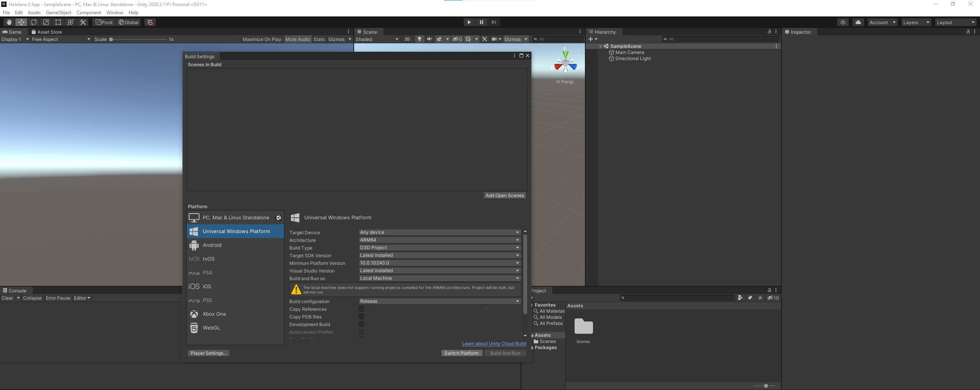Click the Hierarchy search field

pos(720,39)
